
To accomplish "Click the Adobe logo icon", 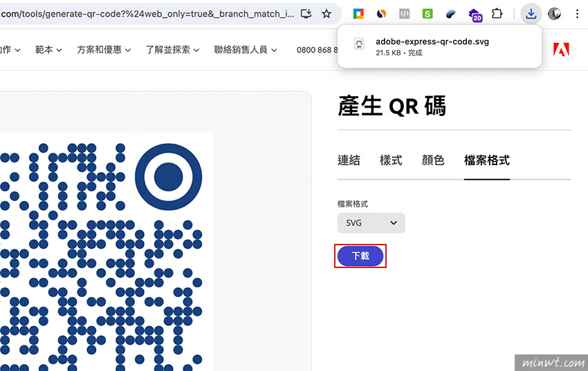I will coord(561,50).
